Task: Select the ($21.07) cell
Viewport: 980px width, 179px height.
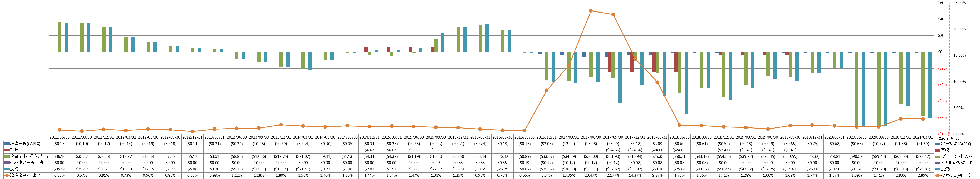Action: pyautogui.click(x=303, y=156)
